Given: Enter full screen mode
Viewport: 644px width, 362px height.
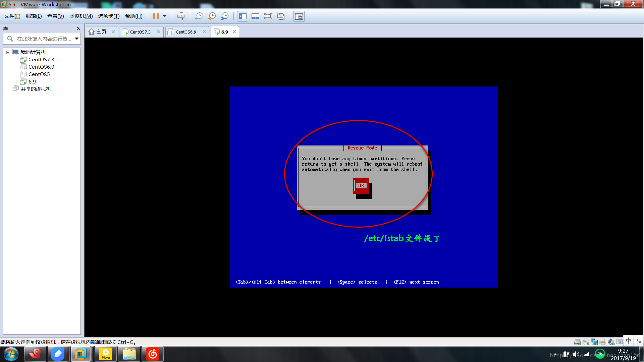Looking at the screenshot, I should click(x=268, y=16).
